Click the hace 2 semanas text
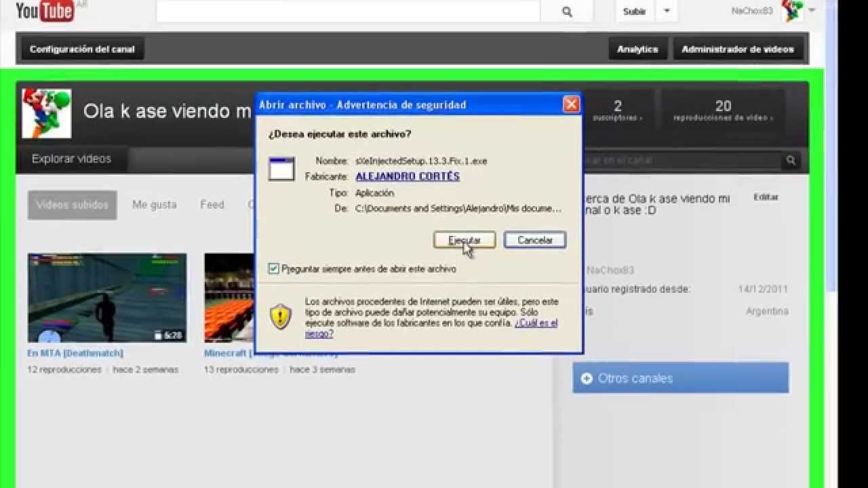868x488 pixels. [x=146, y=369]
